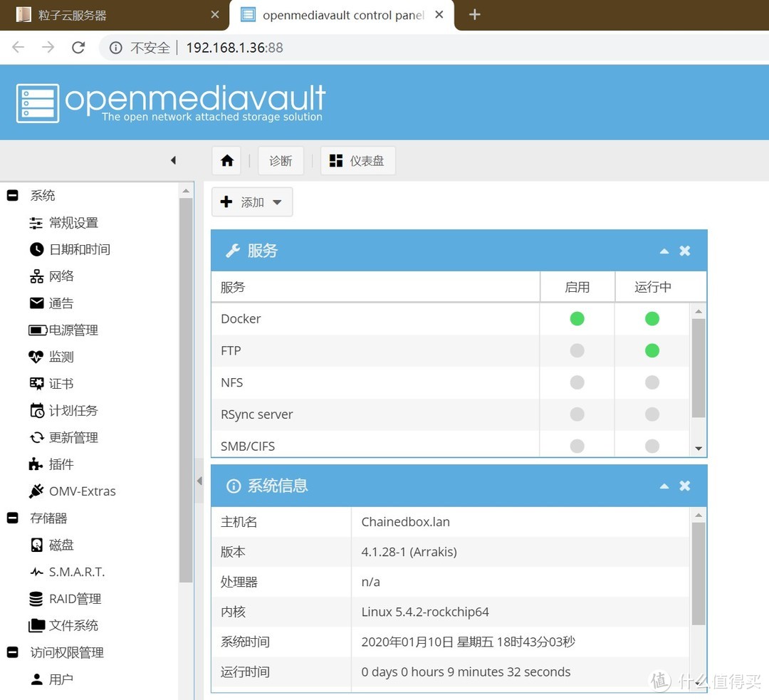This screenshot has height=700, width=769.
Task: Click the browser forward arrow
Action: tap(48, 47)
